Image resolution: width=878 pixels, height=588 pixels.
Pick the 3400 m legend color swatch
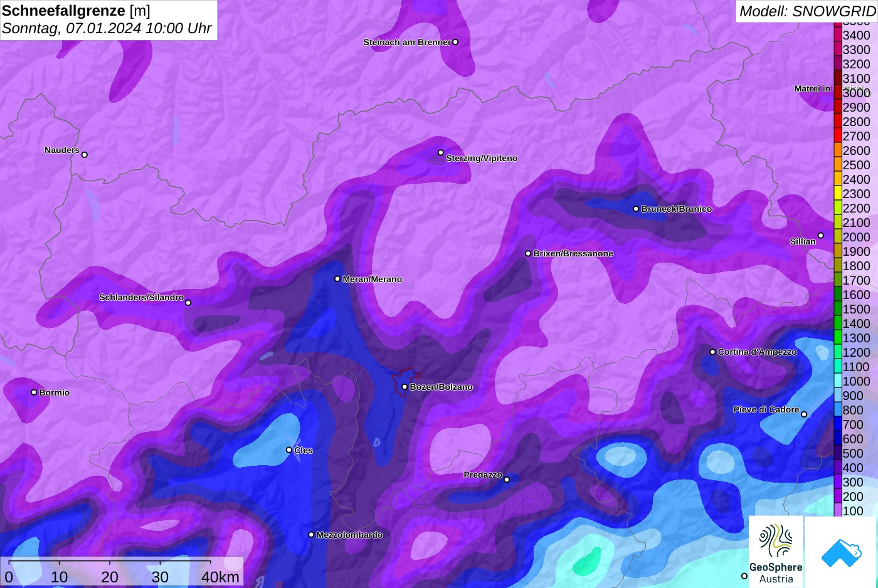(837, 35)
